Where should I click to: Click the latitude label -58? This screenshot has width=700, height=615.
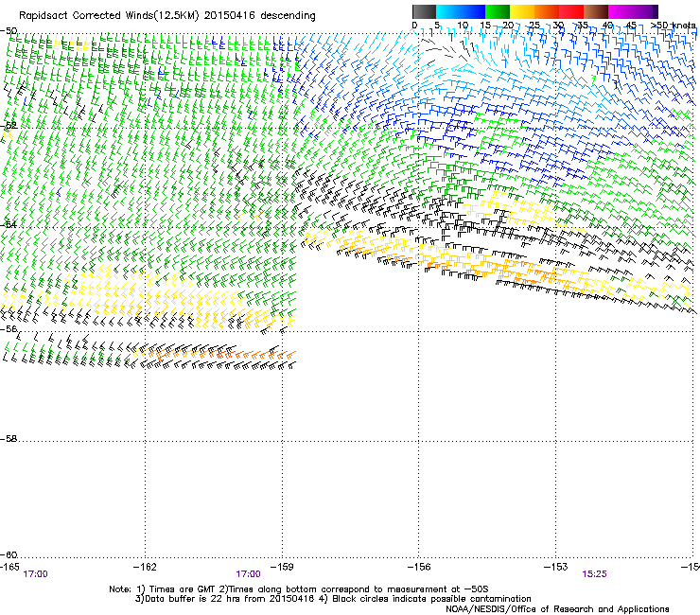(x=8, y=439)
